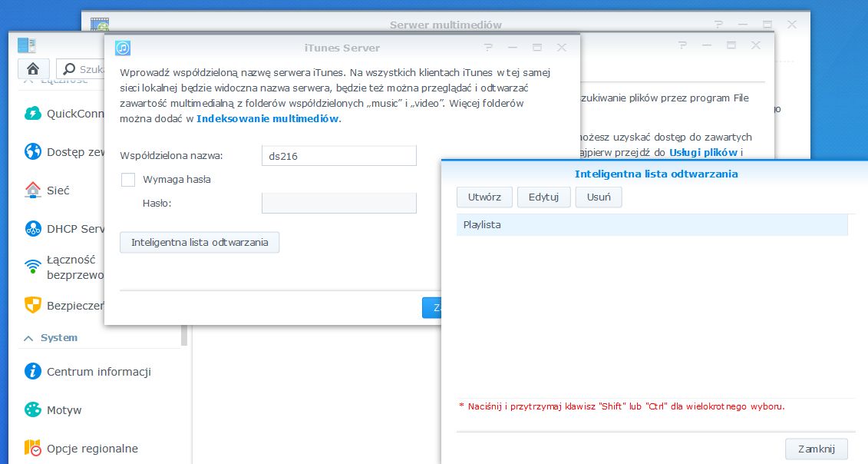Open QuickConnect cloud icon in sidebar
868x464 pixels.
point(33,114)
